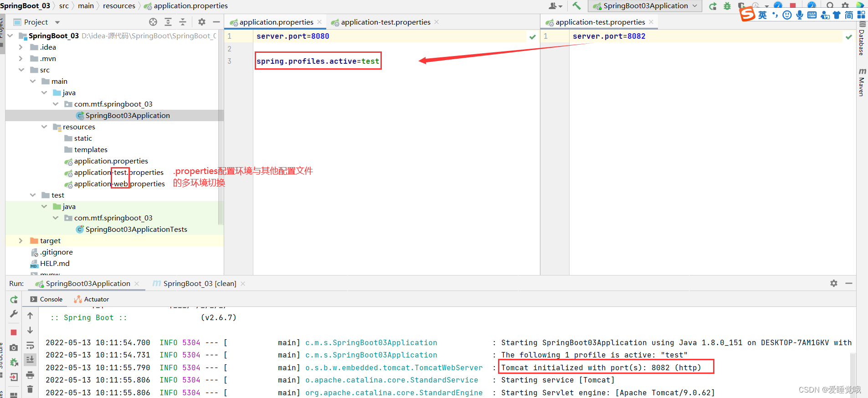
Task: Expand the .idea folder
Action: click(21, 47)
